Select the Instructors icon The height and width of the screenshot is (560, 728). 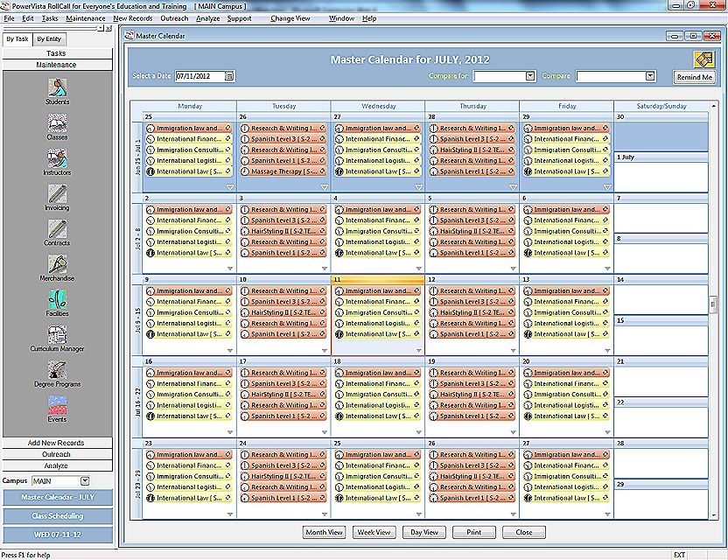[57, 158]
